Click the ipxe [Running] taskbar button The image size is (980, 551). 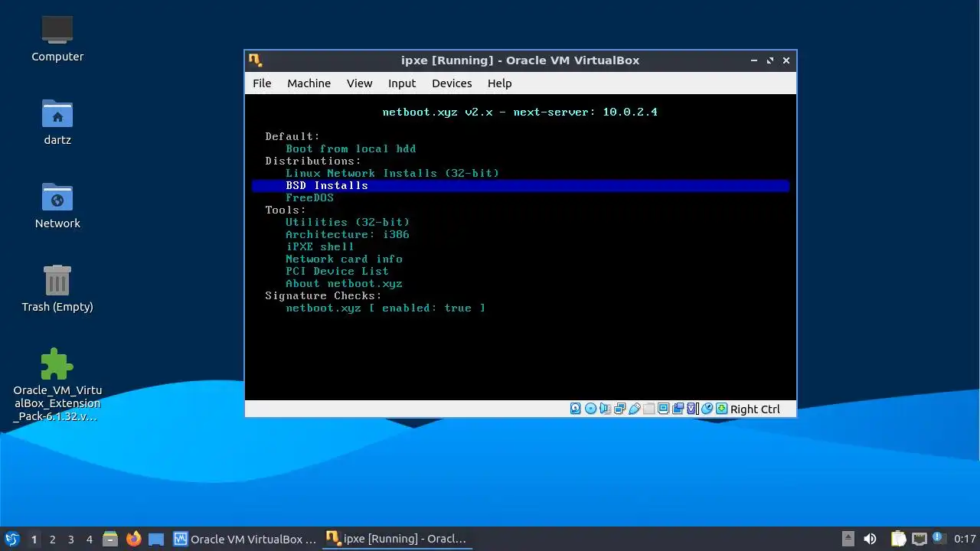tap(397, 539)
